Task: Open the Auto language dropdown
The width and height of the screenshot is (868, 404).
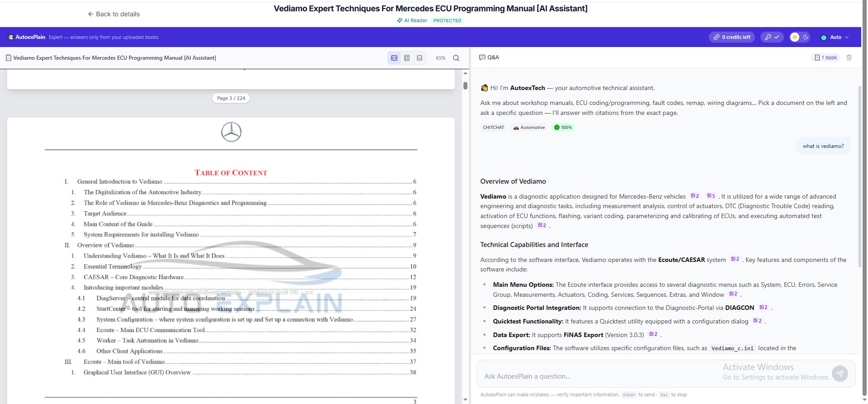Action: click(x=835, y=37)
